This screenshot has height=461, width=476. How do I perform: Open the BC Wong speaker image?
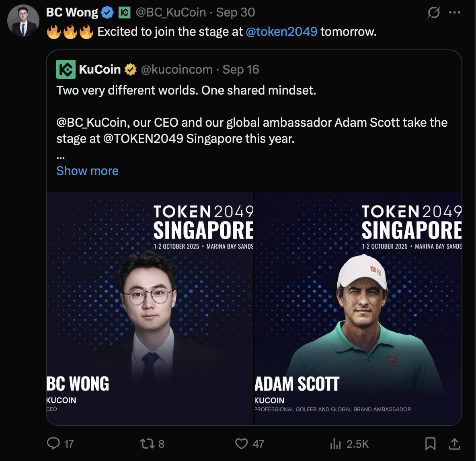click(x=150, y=308)
